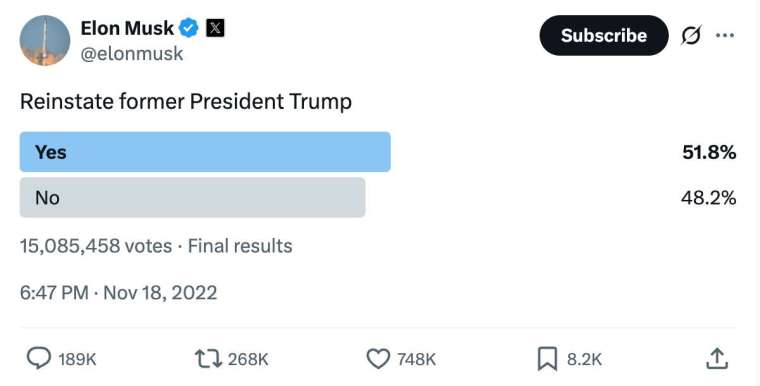Bookmark the post with bookmark icon

point(547,359)
